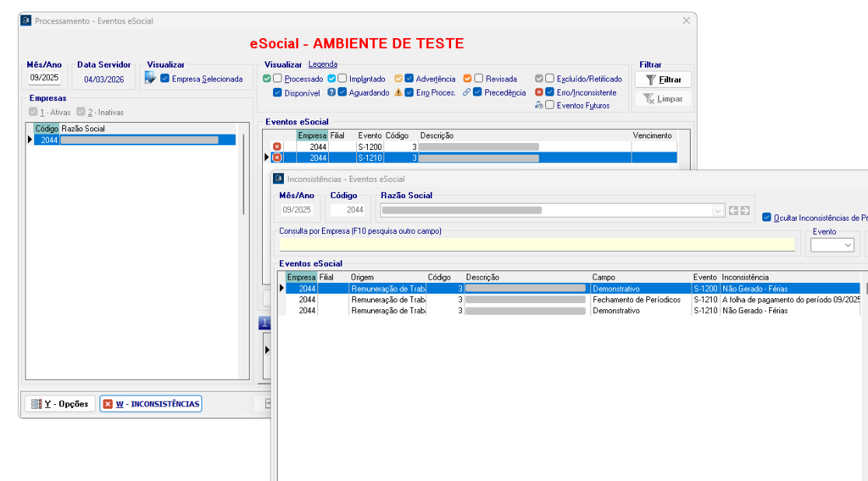This screenshot has height=481, width=868.
Task: Check the Eventos Futuros checkbox
Action: [x=550, y=106]
